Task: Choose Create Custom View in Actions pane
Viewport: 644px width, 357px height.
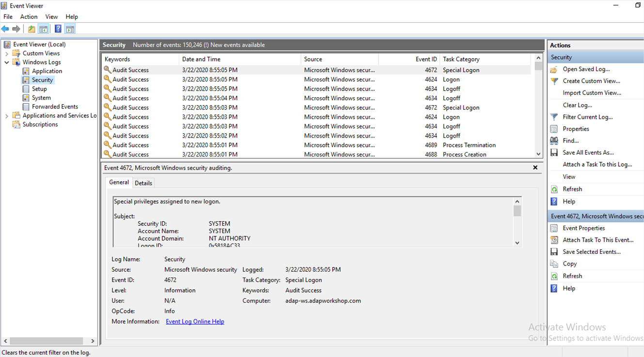Action: pyautogui.click(x=591, y=81)
